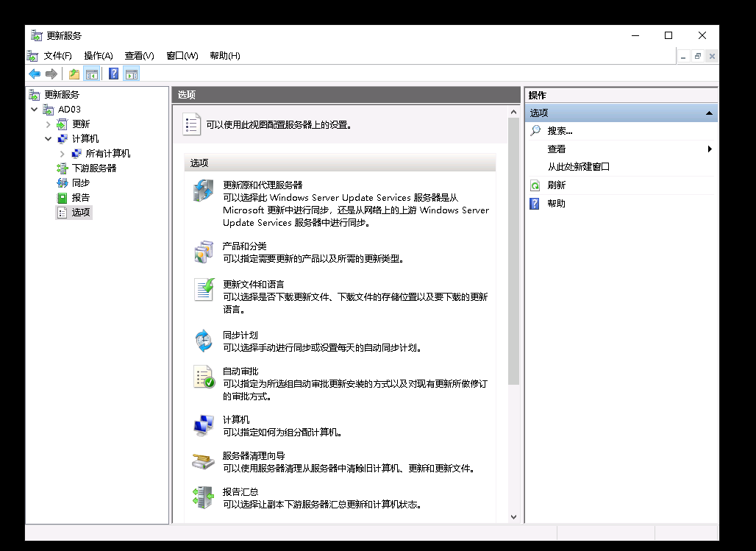The image size is (756, 551).
Task: Open 计算机 option link in options list
Action: tap(236, 420)
